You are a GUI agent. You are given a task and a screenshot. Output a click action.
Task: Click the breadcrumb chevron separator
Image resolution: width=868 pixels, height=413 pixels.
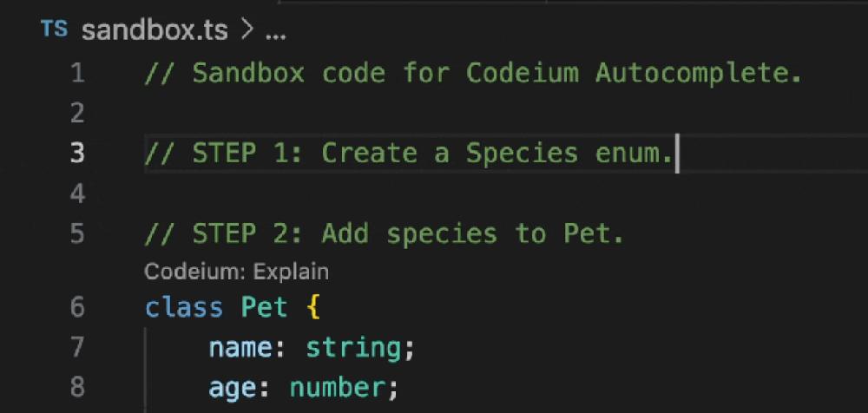click(x=246, y=33)
